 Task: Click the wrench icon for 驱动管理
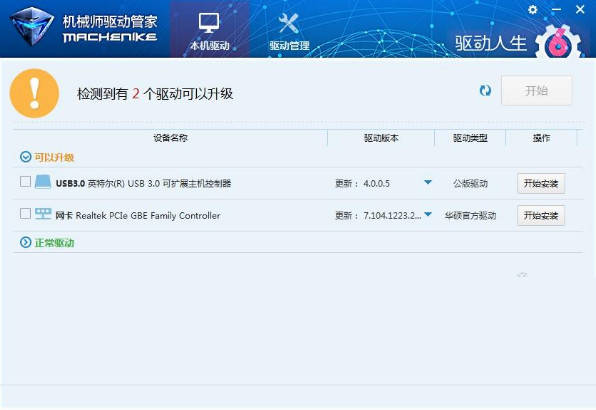pyautogui.click(x=288, y=23)
